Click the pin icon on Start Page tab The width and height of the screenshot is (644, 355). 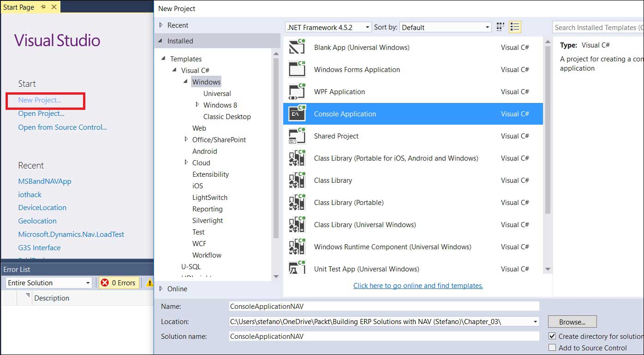[43, 7]
